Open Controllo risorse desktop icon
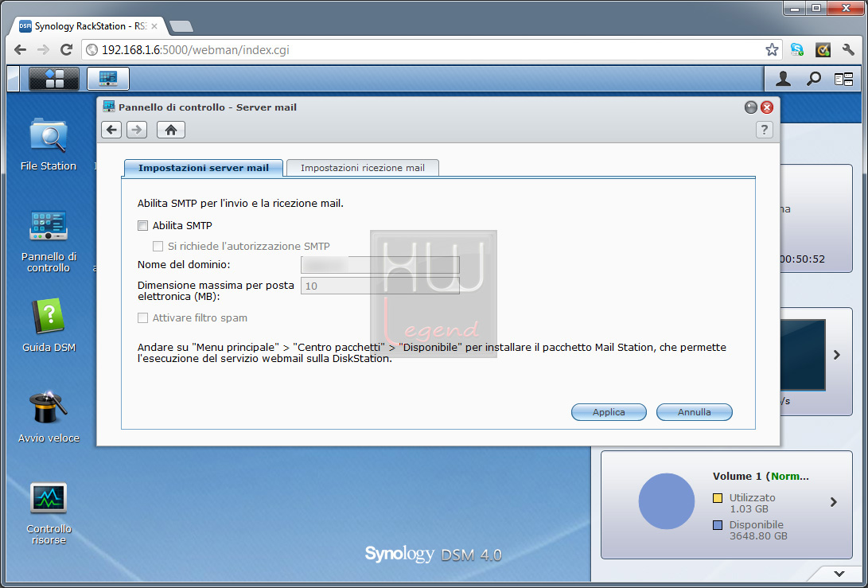The width and height of the screenshot is (868, 588). point(49,514)
